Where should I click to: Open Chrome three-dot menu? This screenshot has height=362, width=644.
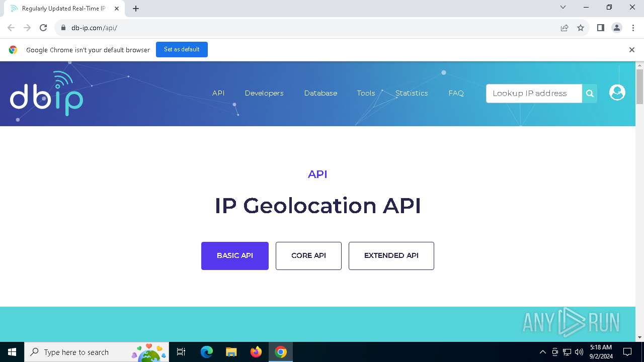pyautogui.click(x=633, y=28)
